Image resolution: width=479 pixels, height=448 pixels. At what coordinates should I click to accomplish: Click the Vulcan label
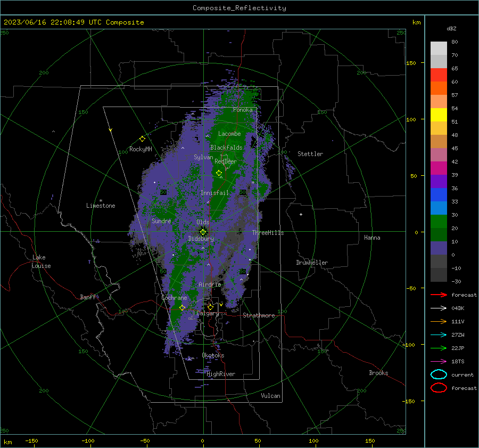[x=270, y=396]
